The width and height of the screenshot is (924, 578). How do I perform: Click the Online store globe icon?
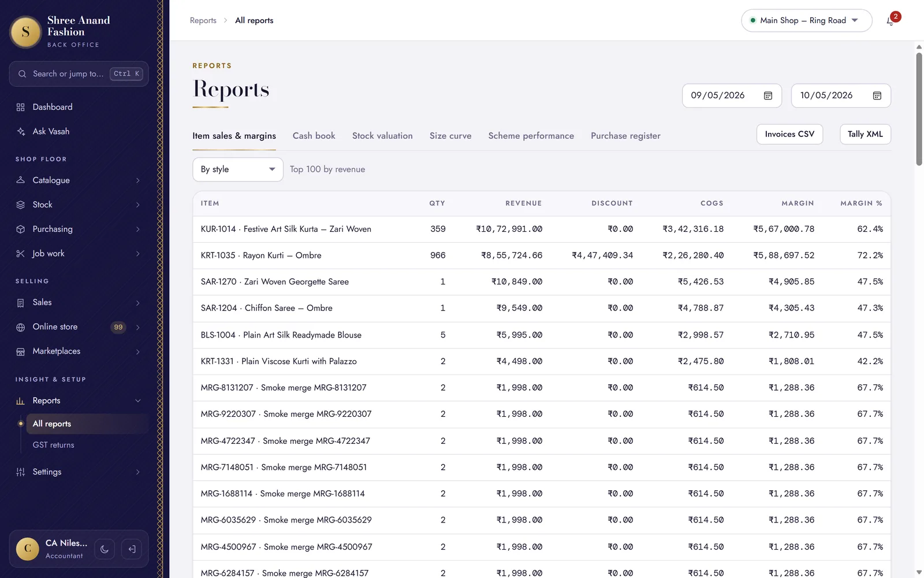pyautogui.click(x=21, y=327)
